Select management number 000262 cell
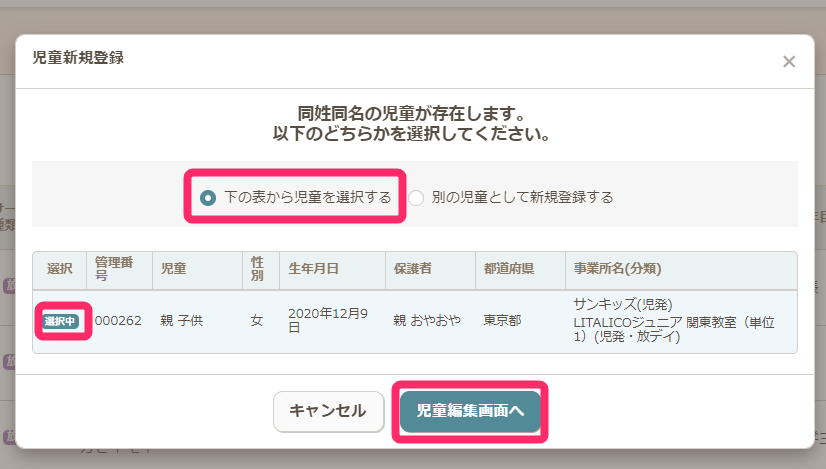This screenshot has width=826, height=469. [118, 321]
